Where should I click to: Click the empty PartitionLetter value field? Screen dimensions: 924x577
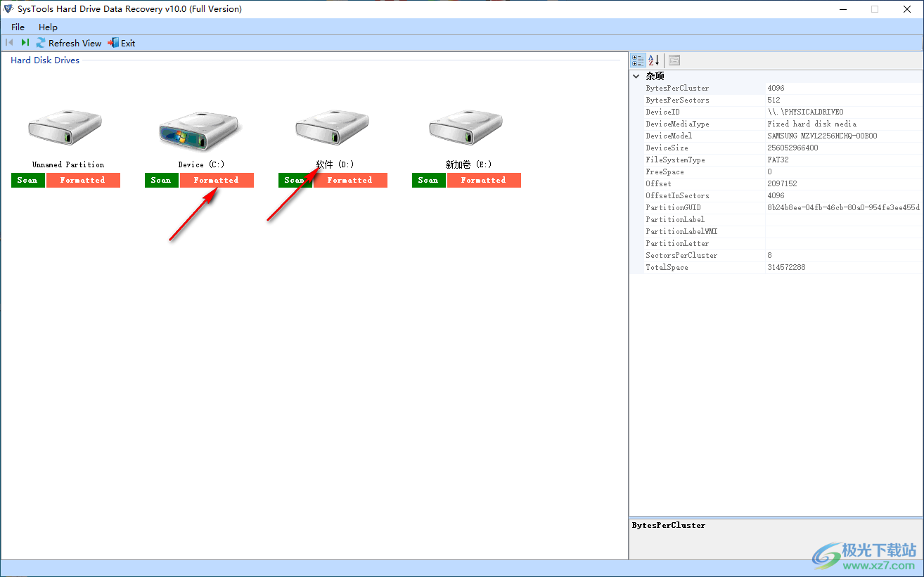click(x=844, y=244)
